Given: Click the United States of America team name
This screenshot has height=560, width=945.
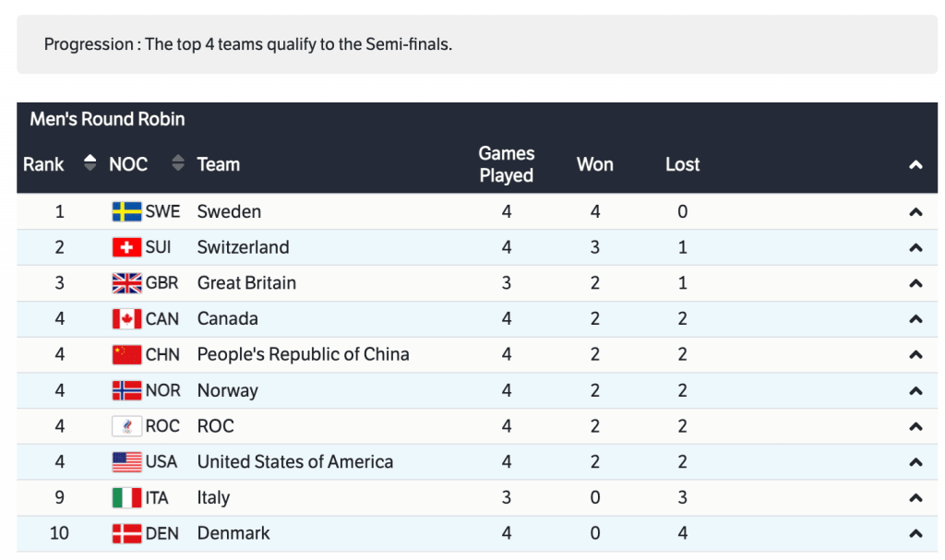Looking at the screenshot, I should 295,462.
